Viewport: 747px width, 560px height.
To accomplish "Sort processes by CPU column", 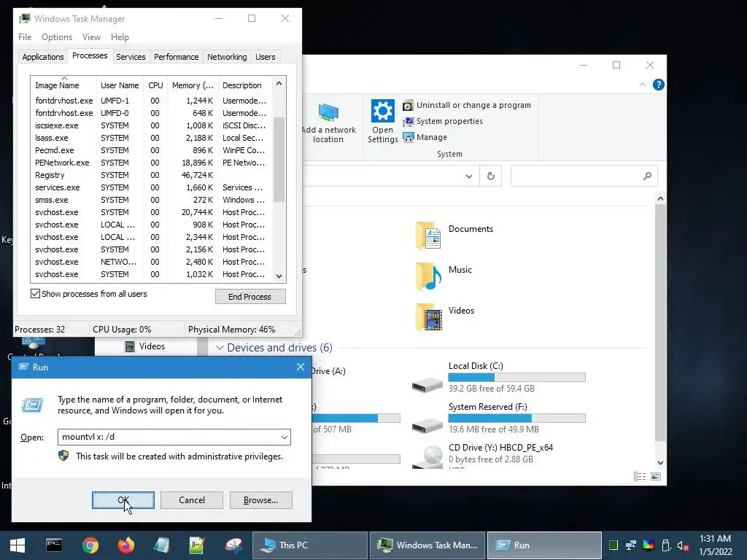I will click(156, 85).
